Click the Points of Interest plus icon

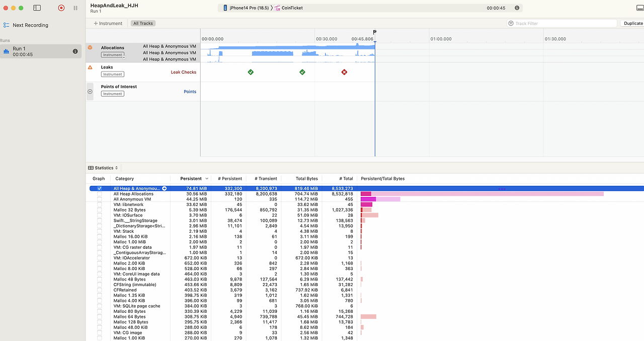90,92
